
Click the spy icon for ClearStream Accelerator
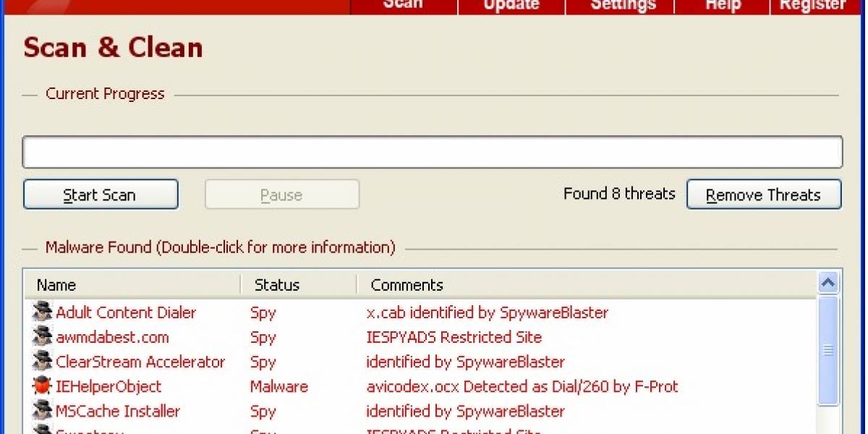[43, 362]
